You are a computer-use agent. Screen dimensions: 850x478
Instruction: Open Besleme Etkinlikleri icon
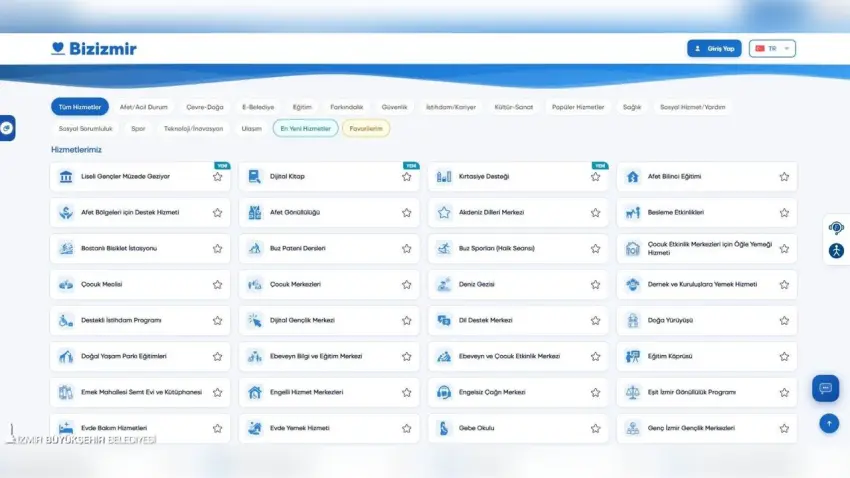632,212
